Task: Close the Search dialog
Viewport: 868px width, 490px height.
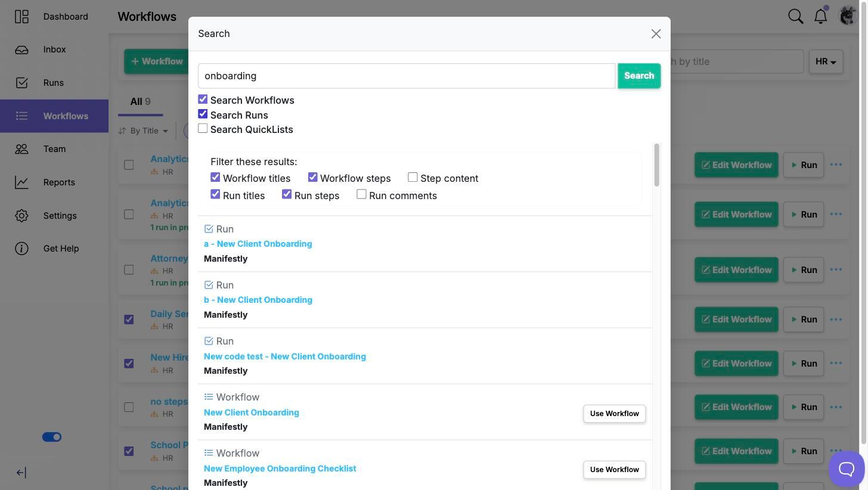Action: (x=656, y=34)
